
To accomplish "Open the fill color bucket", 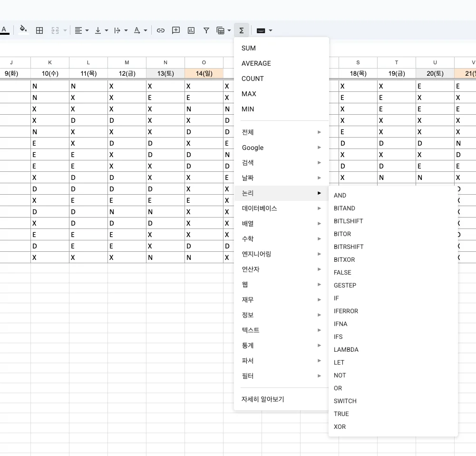I will click(23, 30).
